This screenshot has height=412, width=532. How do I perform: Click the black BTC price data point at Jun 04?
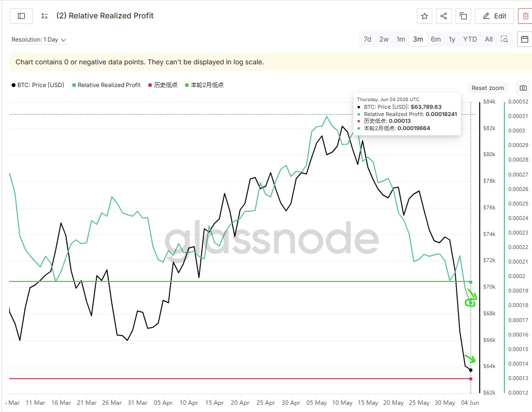471,370
